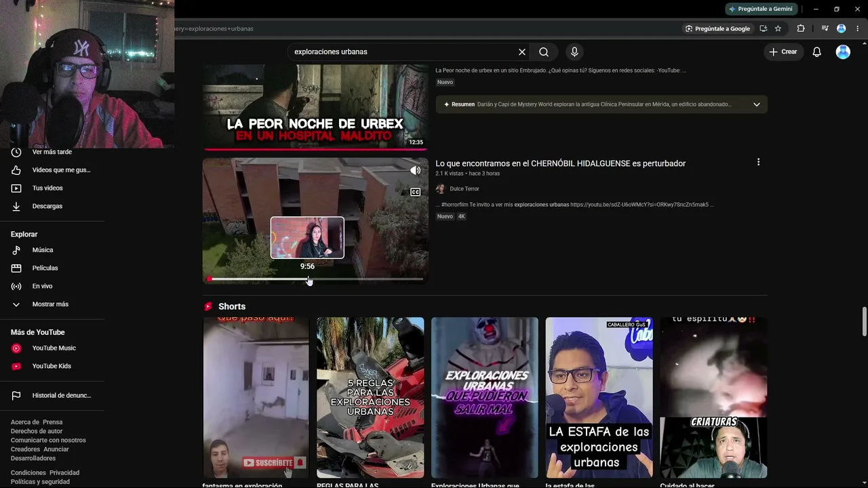Open the short '5 Reglas para las exploraciones urbanas'
The height and width of the screenshot is (488, 868).
[x=370, y=398]
